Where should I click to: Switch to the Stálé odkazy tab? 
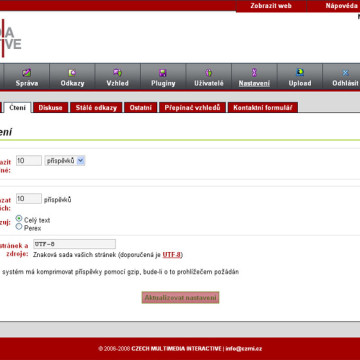coord(96,108)
